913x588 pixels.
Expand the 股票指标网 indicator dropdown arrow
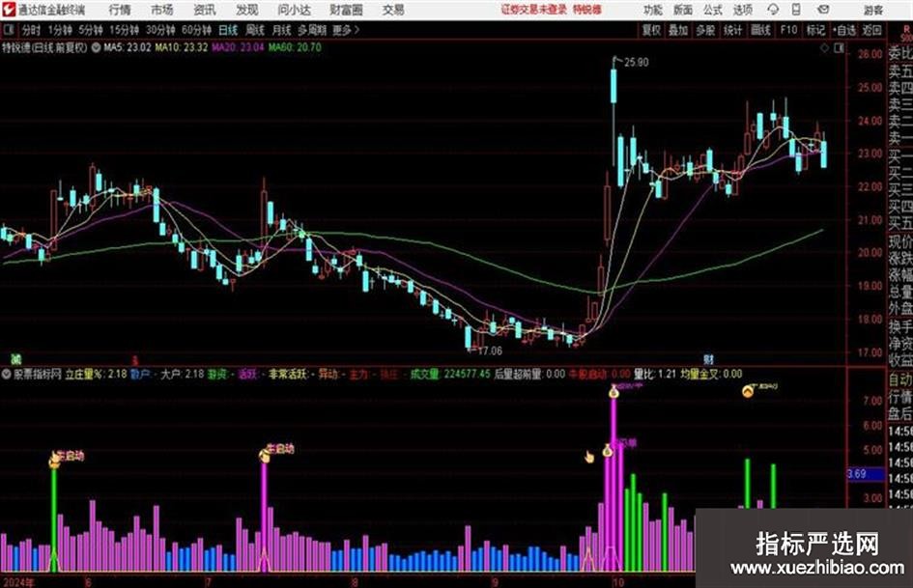[7, 374]
